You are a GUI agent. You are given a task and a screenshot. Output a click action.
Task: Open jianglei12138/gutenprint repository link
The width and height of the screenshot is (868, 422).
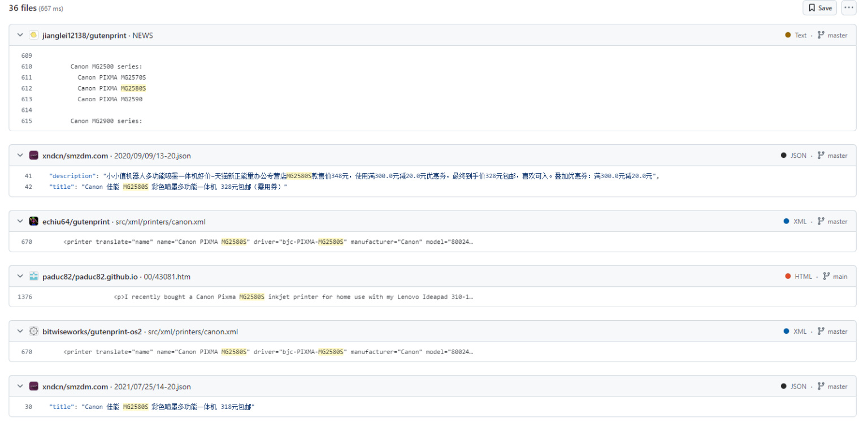pyautogui.click(x=84, y=35)
